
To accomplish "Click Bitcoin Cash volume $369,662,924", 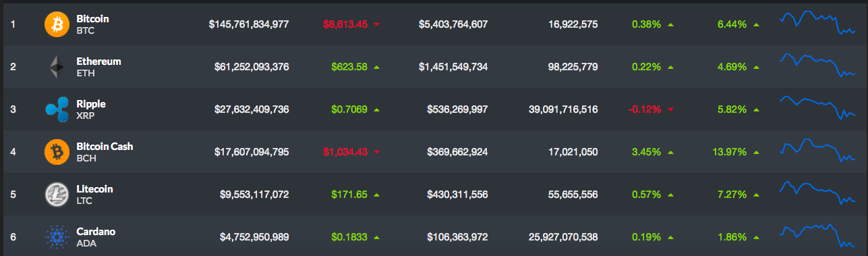I will coord(457,152).
